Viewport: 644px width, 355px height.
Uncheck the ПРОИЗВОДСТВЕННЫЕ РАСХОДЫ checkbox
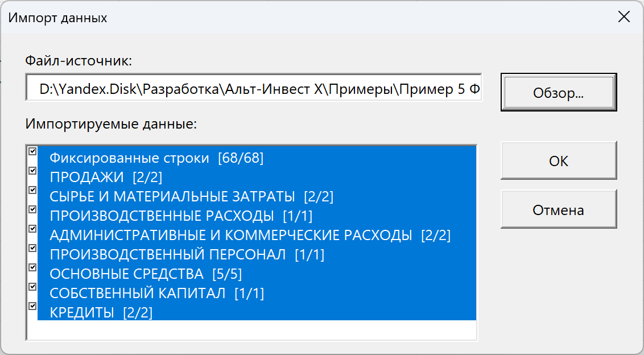pos(32,209)
